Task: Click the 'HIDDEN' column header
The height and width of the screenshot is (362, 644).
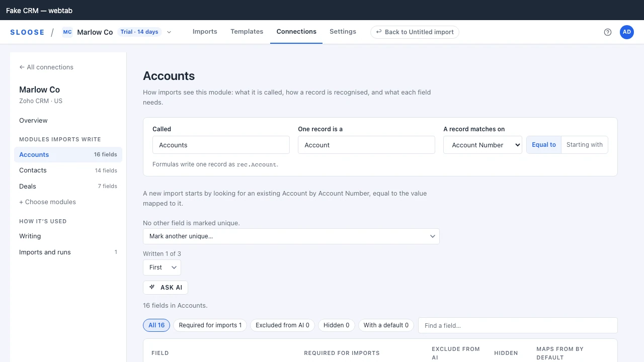Action: (x=506, y=353)
